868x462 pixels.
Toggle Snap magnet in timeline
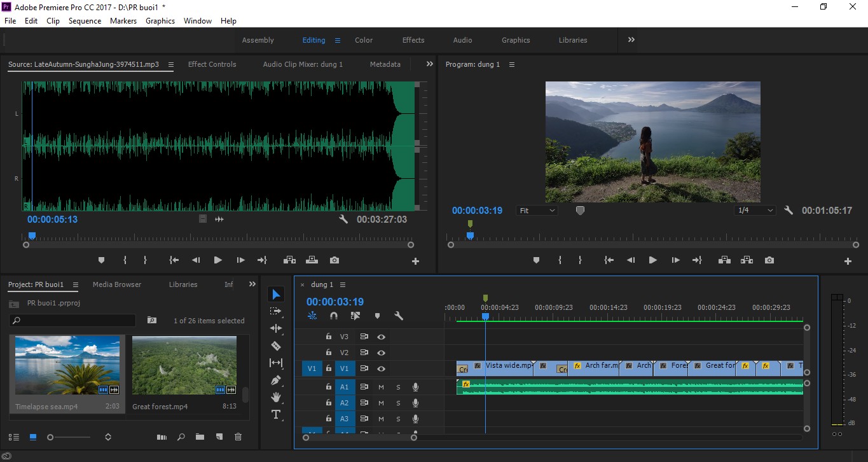point(334,316)
